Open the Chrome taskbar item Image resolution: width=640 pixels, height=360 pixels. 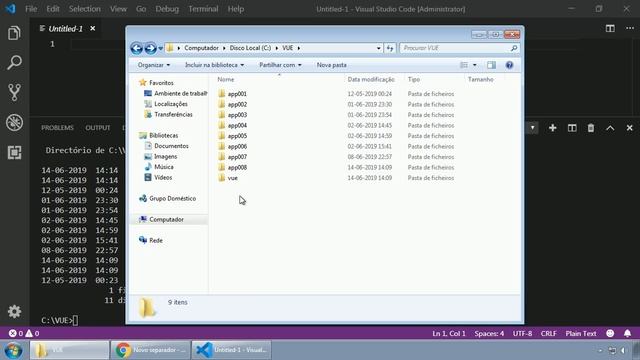150,350
